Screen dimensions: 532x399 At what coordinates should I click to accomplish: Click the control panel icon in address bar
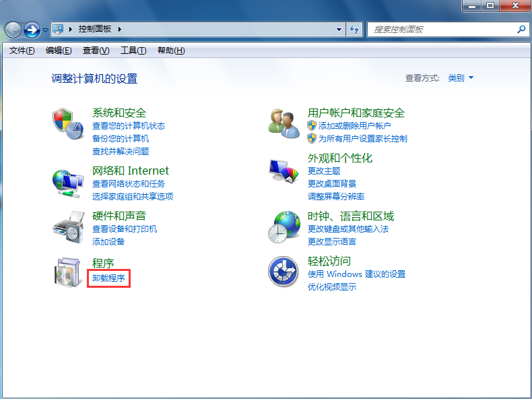point(59,29)
